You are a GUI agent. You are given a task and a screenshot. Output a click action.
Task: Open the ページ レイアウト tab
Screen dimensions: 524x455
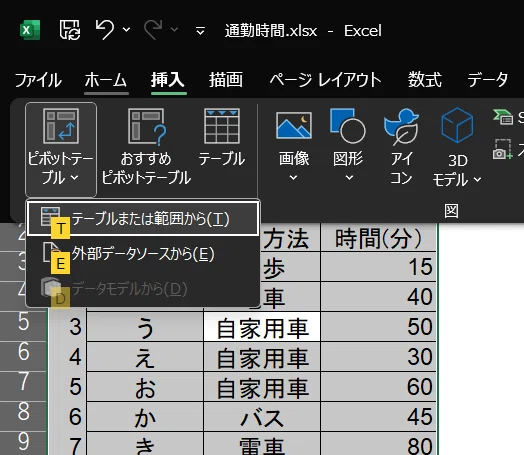(325, 80)
